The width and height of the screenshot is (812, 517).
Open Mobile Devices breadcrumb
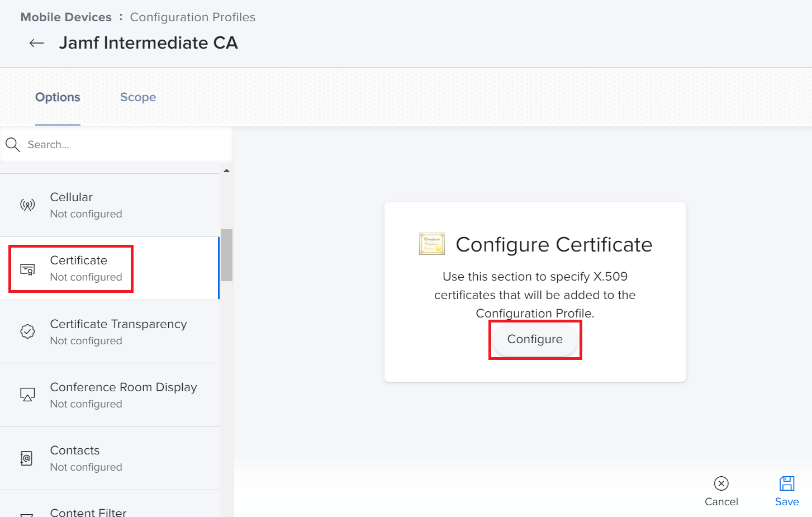(x=66, y=17)
